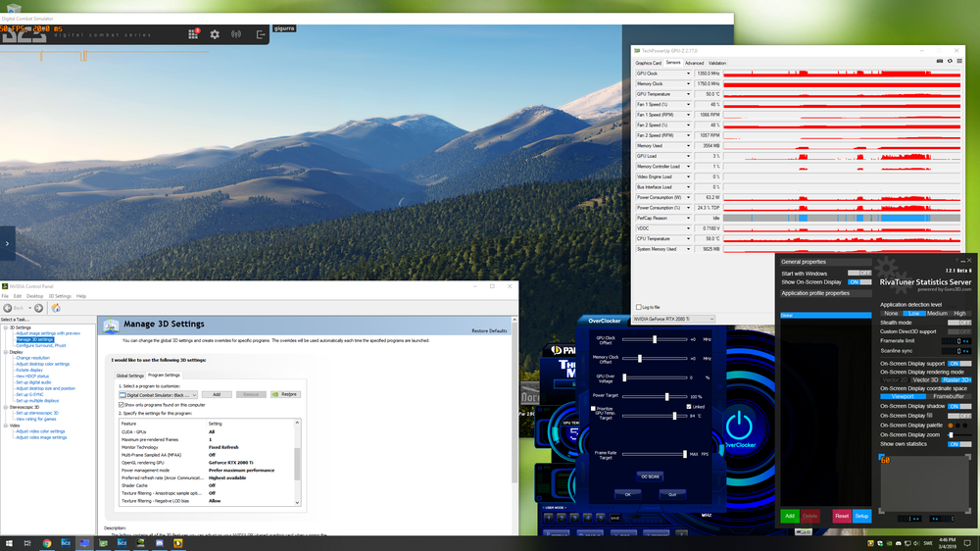
Task: Toggle Show On-Screen Display switch
Action: [859, 282]
